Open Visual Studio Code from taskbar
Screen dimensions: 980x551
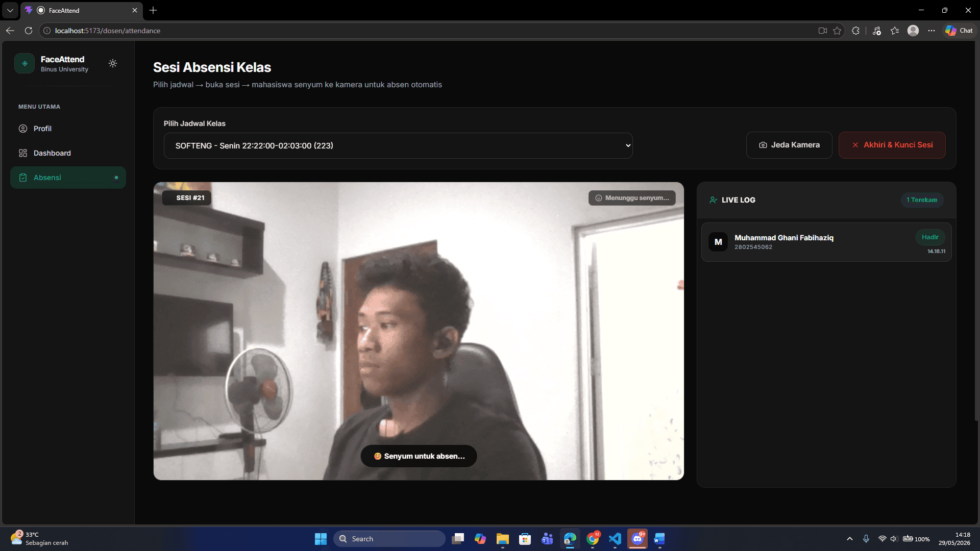(615, 539)
